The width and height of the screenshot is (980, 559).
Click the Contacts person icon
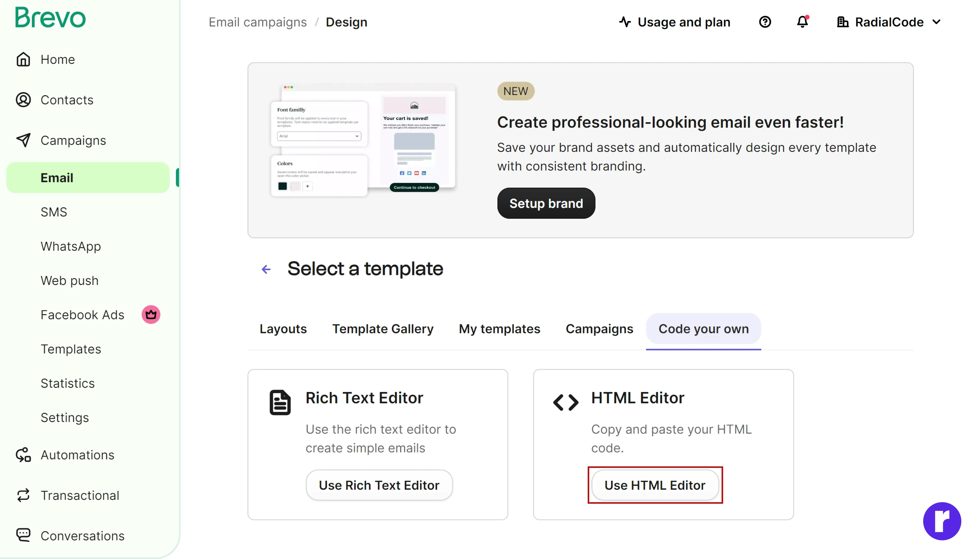pos(23,100)
